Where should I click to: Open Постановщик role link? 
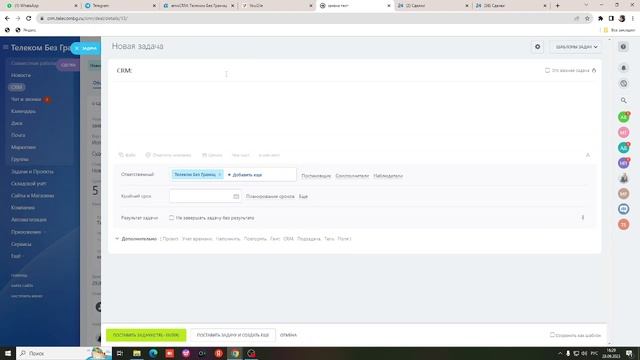[x=316, y=176]
